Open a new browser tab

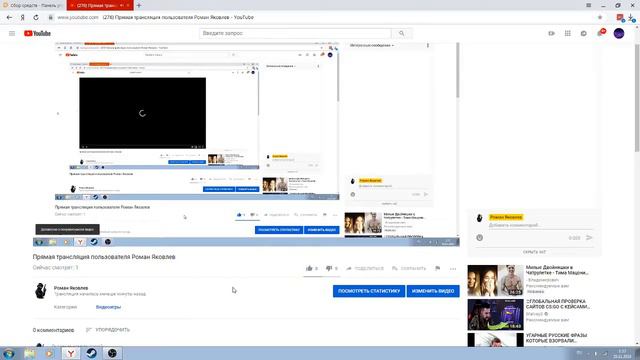[139, 5]
